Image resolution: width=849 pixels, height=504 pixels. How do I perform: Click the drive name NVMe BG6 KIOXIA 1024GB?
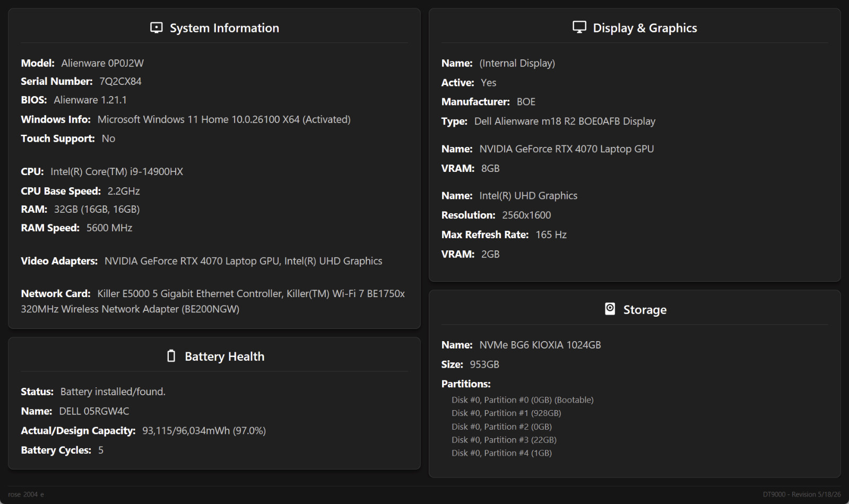pos(540,345)
